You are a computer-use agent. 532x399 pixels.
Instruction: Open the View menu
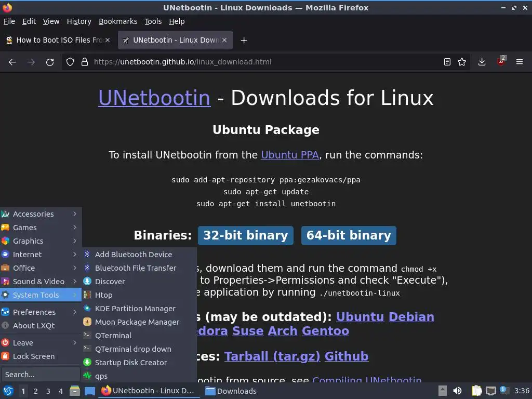pyautogui.click(x=51, y=21)
